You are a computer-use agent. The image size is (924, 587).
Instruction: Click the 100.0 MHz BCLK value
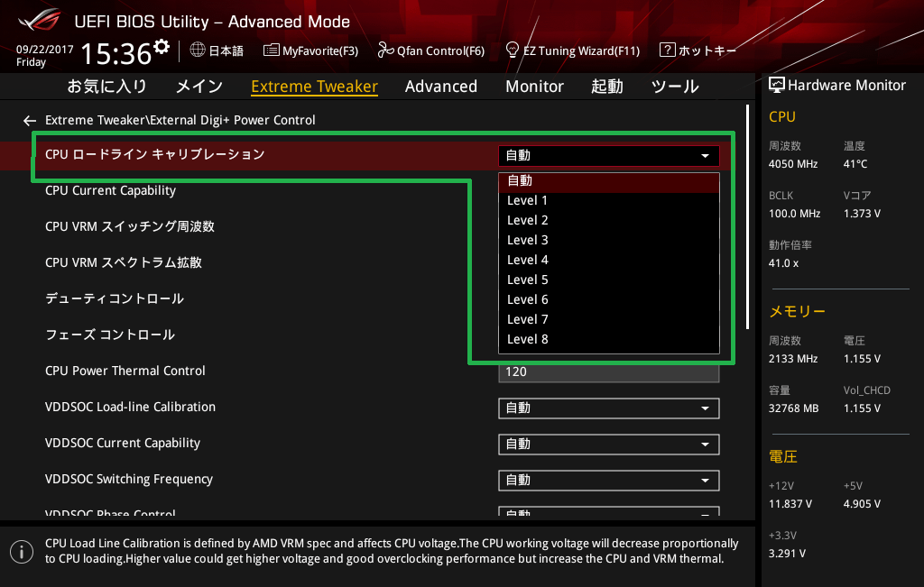tap(794, 214)
